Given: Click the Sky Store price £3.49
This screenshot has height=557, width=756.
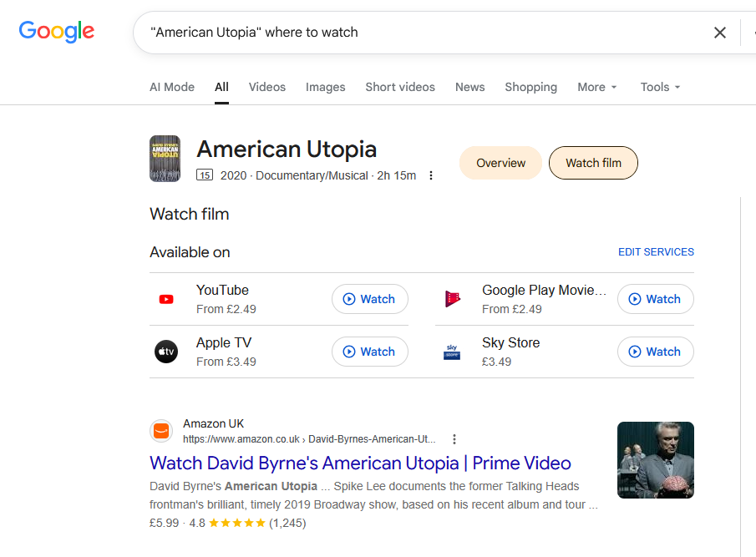Looking at the screenshot, I should point(496,362).
